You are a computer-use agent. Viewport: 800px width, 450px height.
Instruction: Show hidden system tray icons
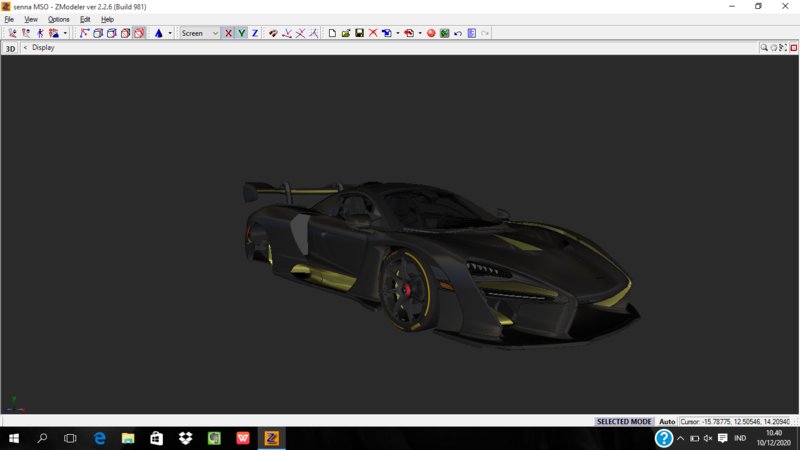(681, 438)
